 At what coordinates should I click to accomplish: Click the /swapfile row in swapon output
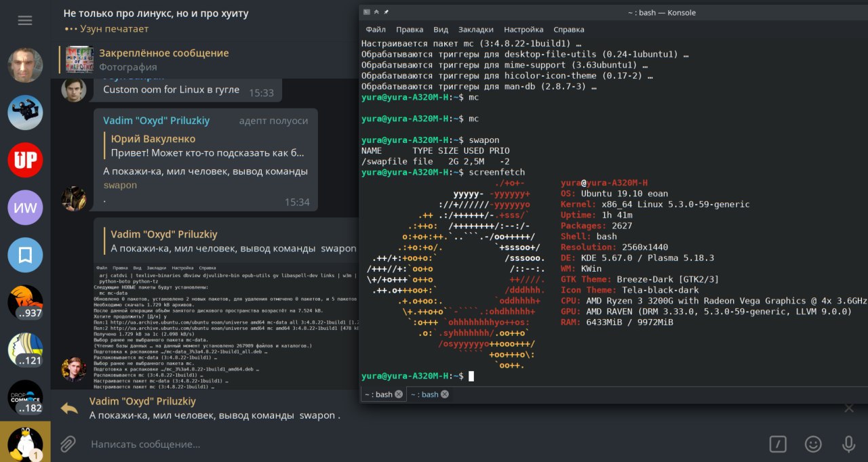point(435,162)
